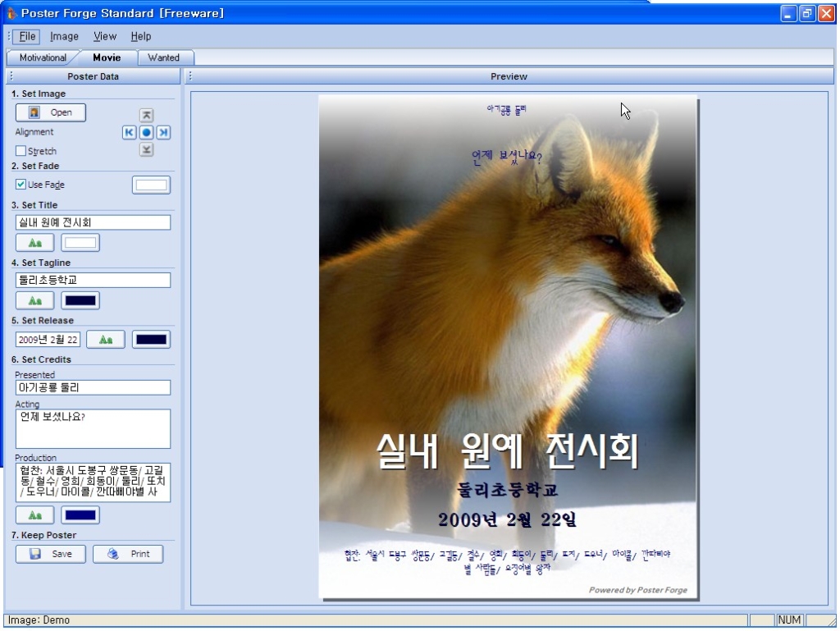Viewport: 840px width, 631px height.
Task: Click inside the Acting text area
Action: tap(94, 429)
